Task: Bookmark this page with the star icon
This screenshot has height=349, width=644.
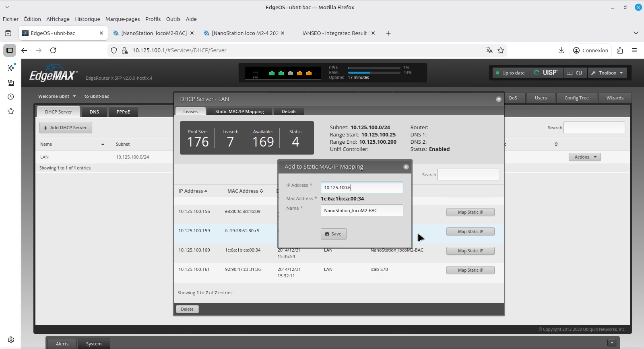Action: (x=501, y=50)
